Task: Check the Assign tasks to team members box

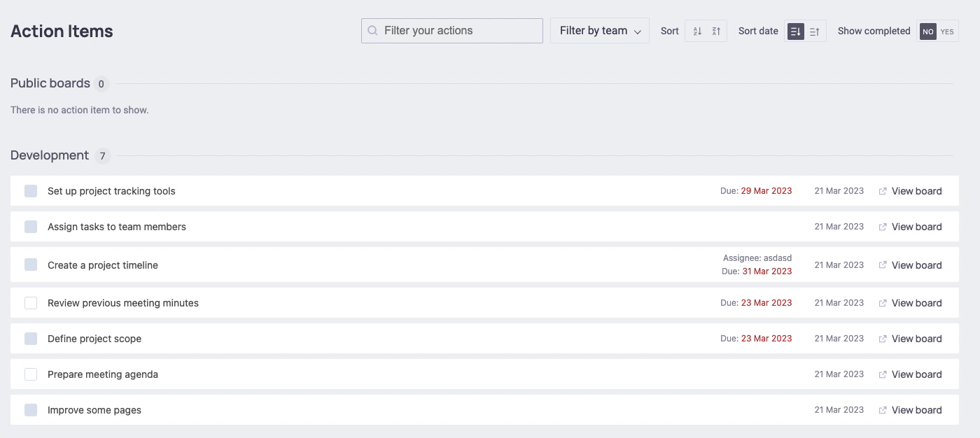Action: [31, 227]
